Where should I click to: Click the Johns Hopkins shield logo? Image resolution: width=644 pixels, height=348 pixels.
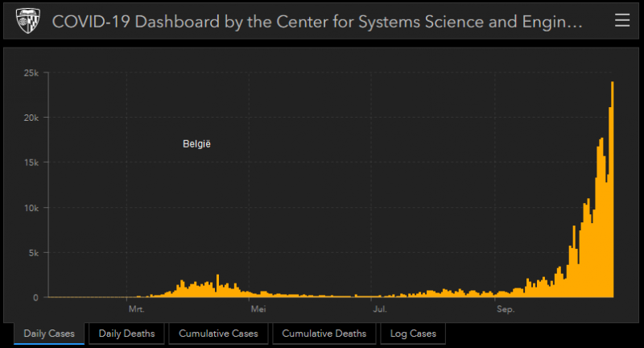[27, 20]
